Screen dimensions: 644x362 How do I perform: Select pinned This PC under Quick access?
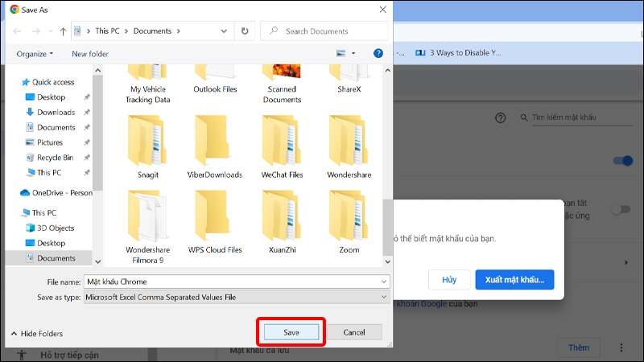(x=43, y=173)
